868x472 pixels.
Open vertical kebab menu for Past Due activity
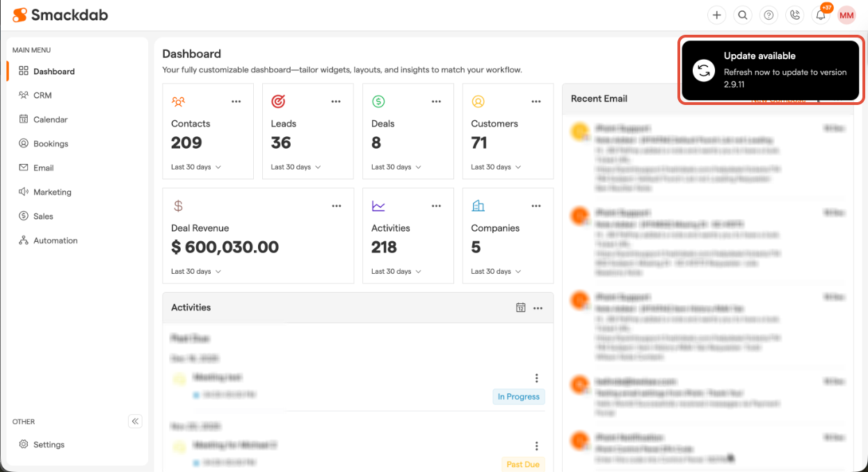click(x=536, y=446)
